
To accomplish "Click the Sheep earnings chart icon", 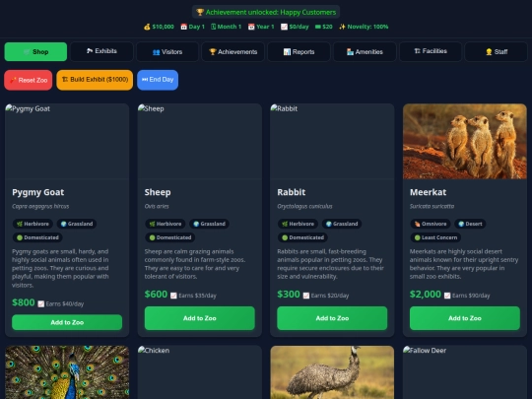I will pyautogui.click(x=173, y=296).
